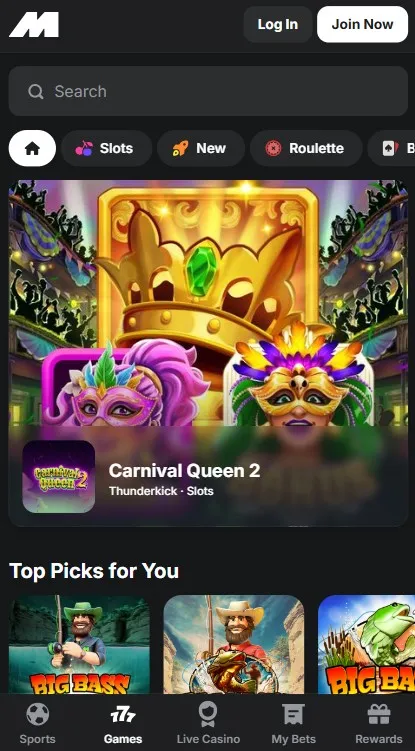Open Sports via soccer ball icon
415x751 pixels.
37,715
